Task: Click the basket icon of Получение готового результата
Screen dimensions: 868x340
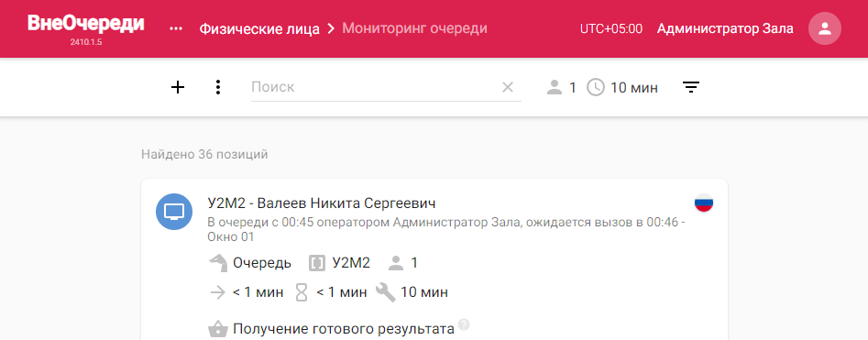Action: [218, 330]
